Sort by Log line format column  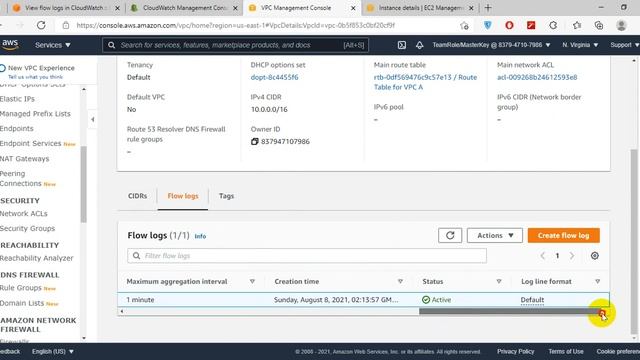point(598,281)
